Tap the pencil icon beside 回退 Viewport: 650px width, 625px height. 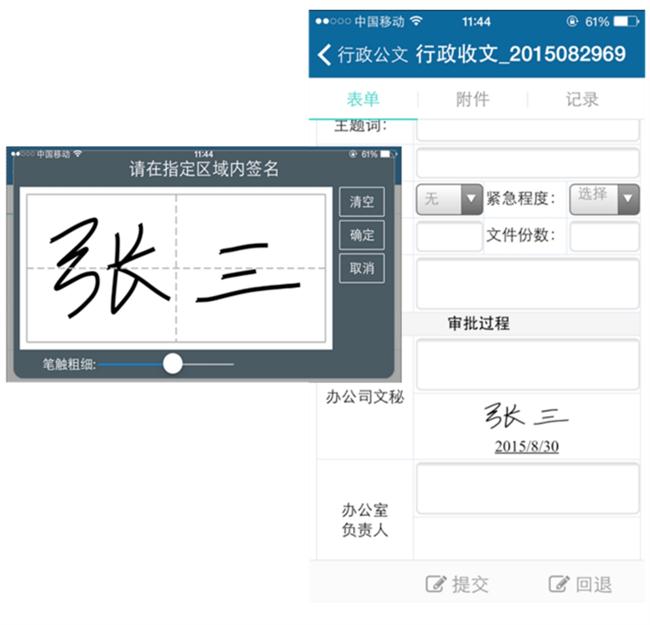558,584
